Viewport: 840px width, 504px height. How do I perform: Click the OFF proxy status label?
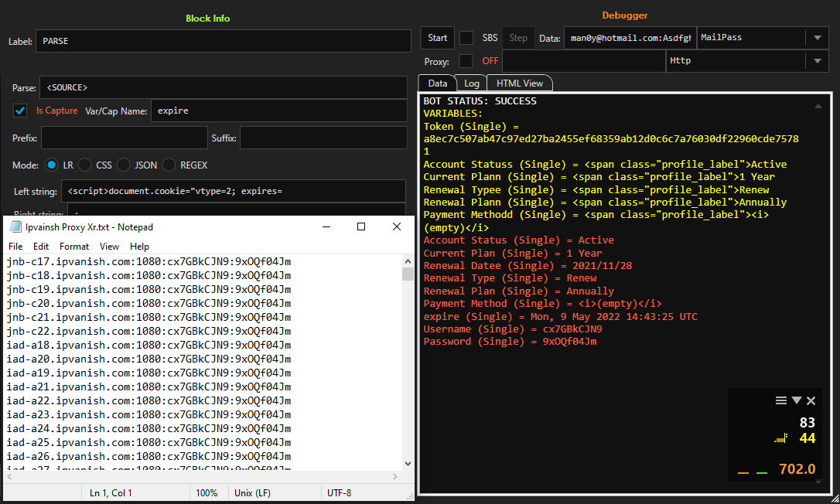pyautogui.click(x=490, y=61)
